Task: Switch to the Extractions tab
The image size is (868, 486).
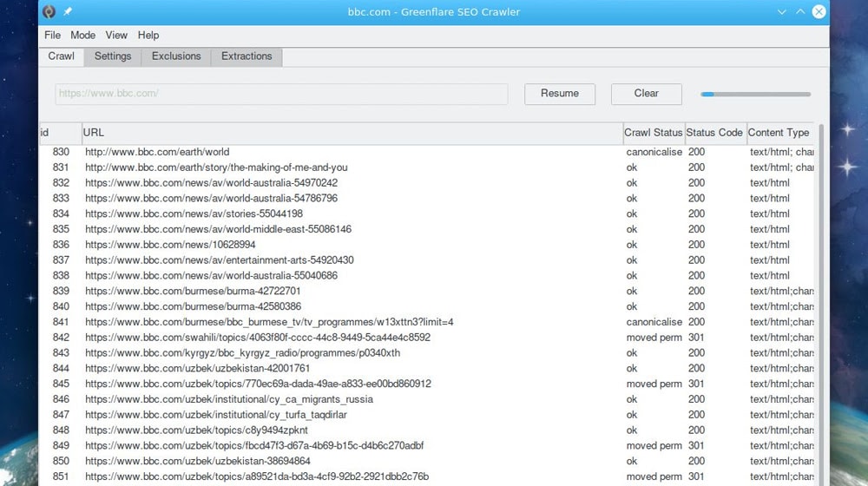Action: pos(247,56)
